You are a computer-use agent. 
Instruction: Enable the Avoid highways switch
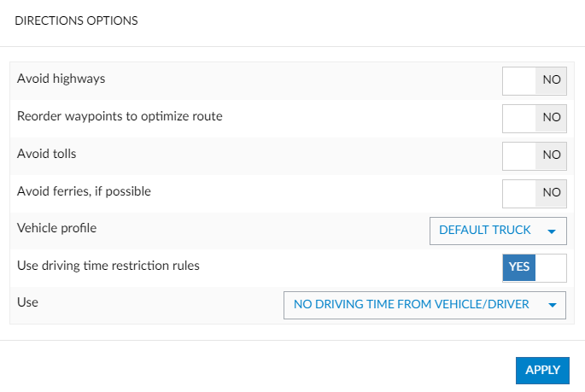[535, 79]
